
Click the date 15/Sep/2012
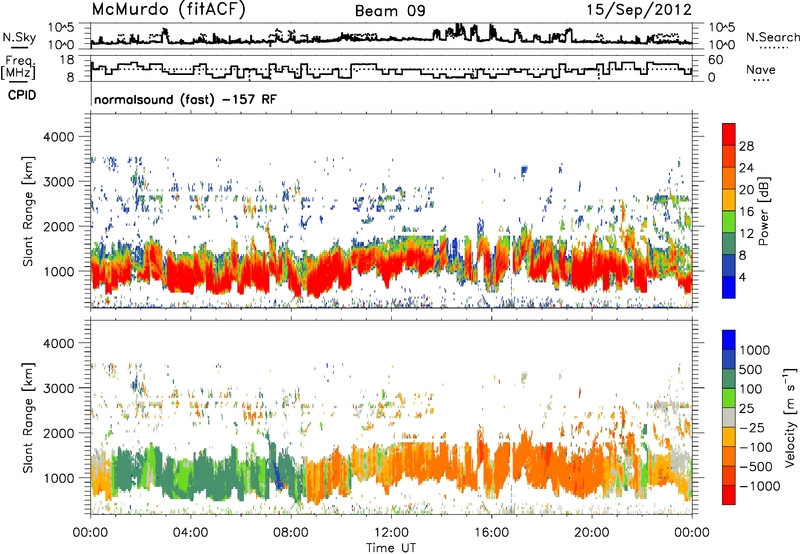(x=639, y=9)
